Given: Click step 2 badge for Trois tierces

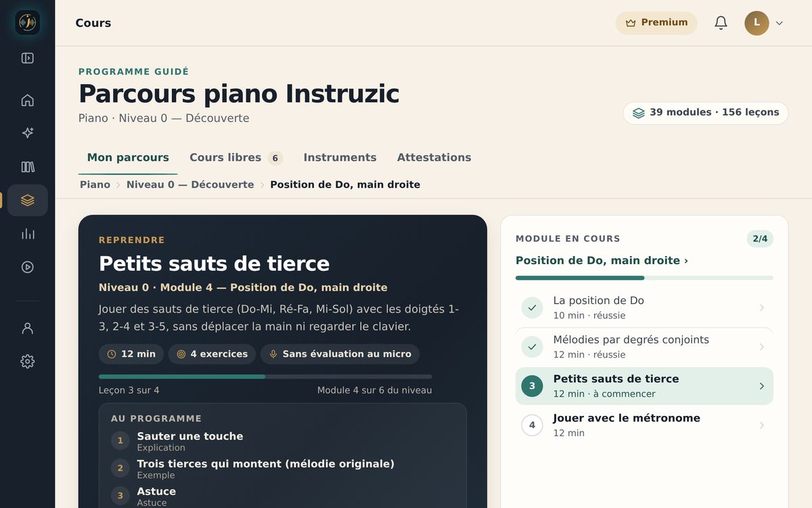Looking at the screenshot, I should [x=120, y=468].
